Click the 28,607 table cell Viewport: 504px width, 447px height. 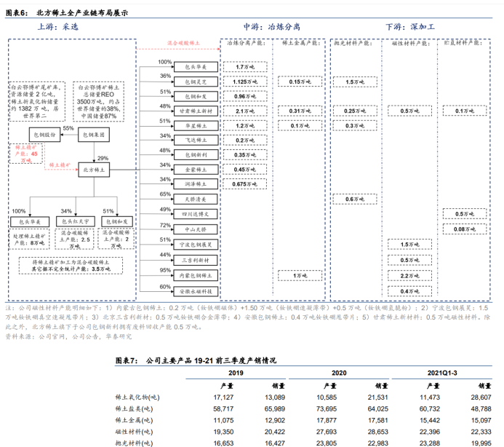[x=481, y=397]
